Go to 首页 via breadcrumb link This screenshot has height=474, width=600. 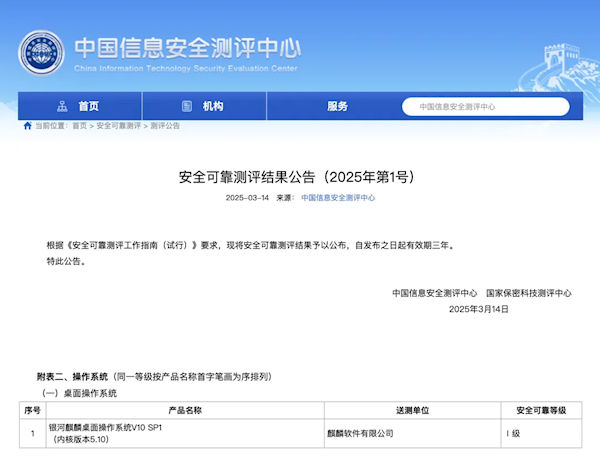(x=80, y=126)
